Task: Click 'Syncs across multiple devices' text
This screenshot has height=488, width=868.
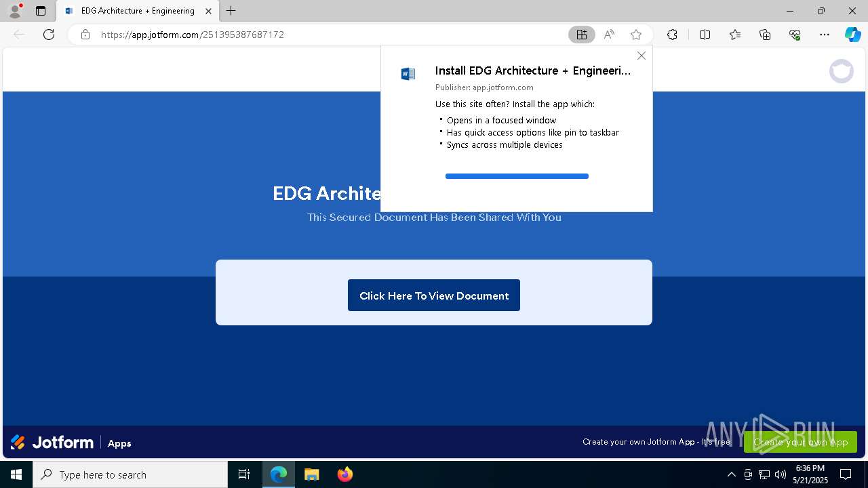Action: click(x=505, y=144)
